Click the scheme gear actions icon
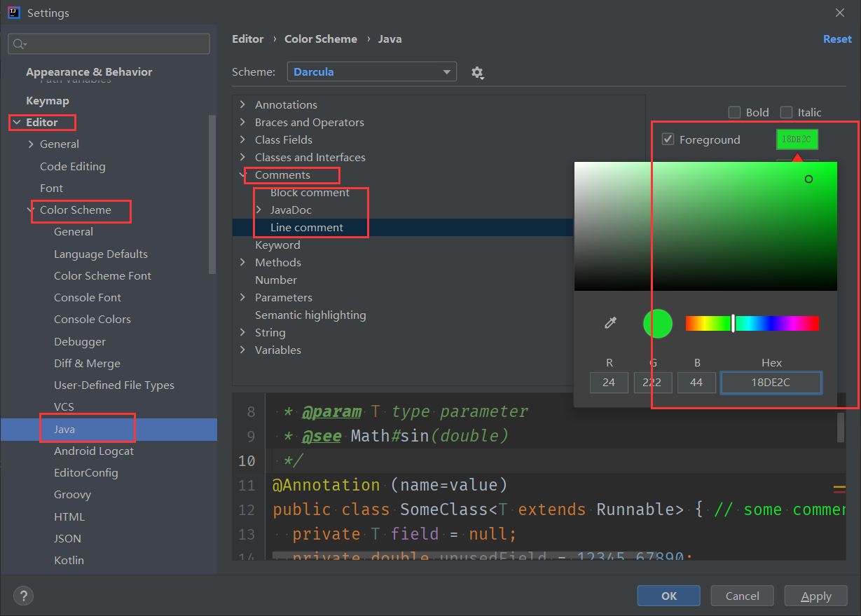861x616 pixels. click(478, 72)
